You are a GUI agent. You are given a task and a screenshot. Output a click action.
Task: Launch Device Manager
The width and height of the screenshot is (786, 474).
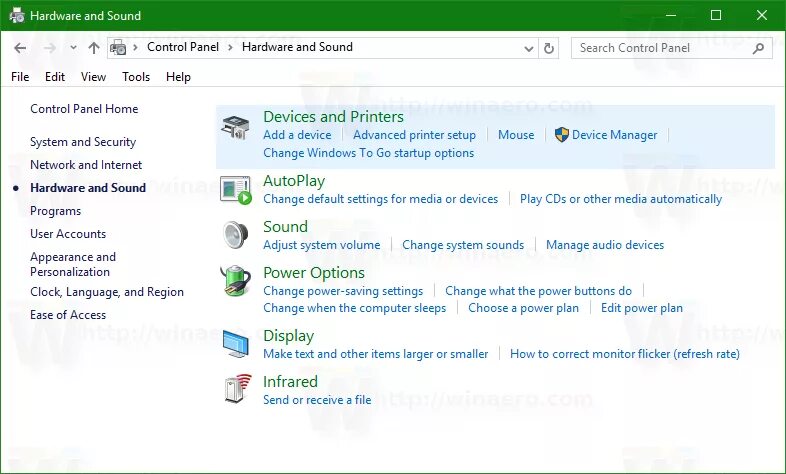coord(614,135)
